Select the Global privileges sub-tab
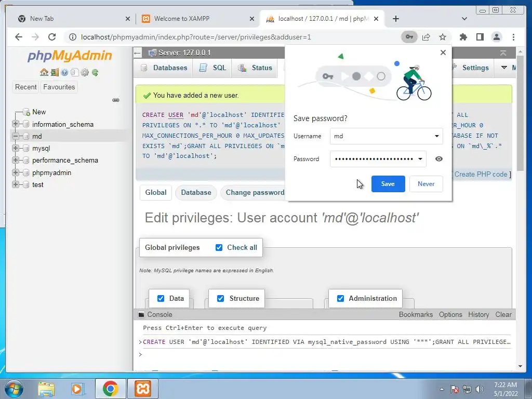This screenshot has width=532, height=399. click(156, 192)
